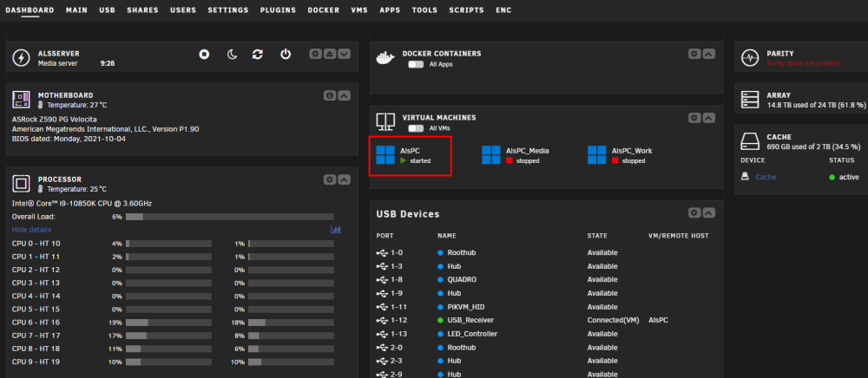This screenshot has width=868, height=378.
Task: Click the Overall Load progress bar
Action: (x=230, y=218)
